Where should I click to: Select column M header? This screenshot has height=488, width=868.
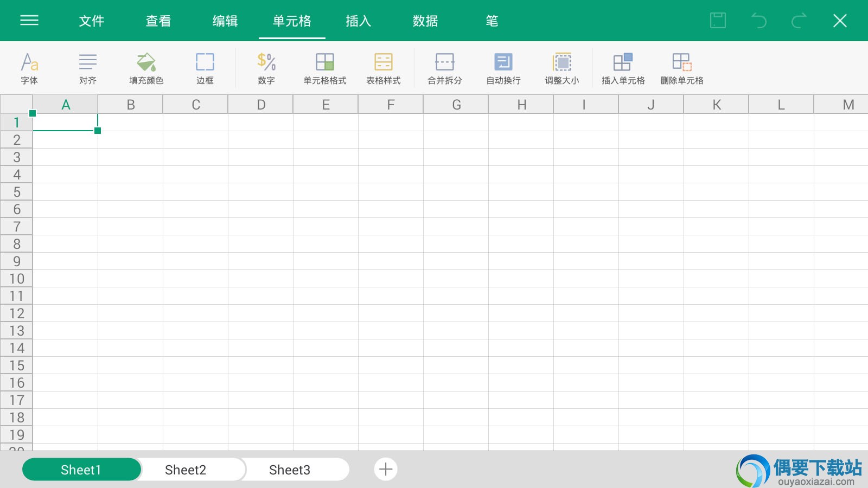841,105
